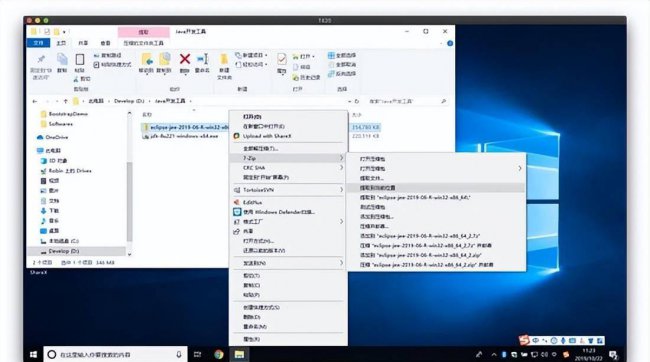Switch to the 查看 (View) ribbon tab
This screenshot has width=650, height=362.
105,43
